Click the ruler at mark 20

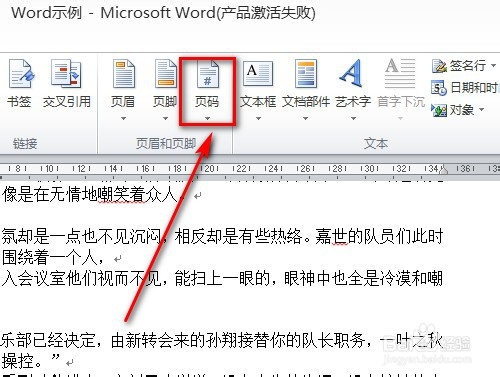point(209,169)
